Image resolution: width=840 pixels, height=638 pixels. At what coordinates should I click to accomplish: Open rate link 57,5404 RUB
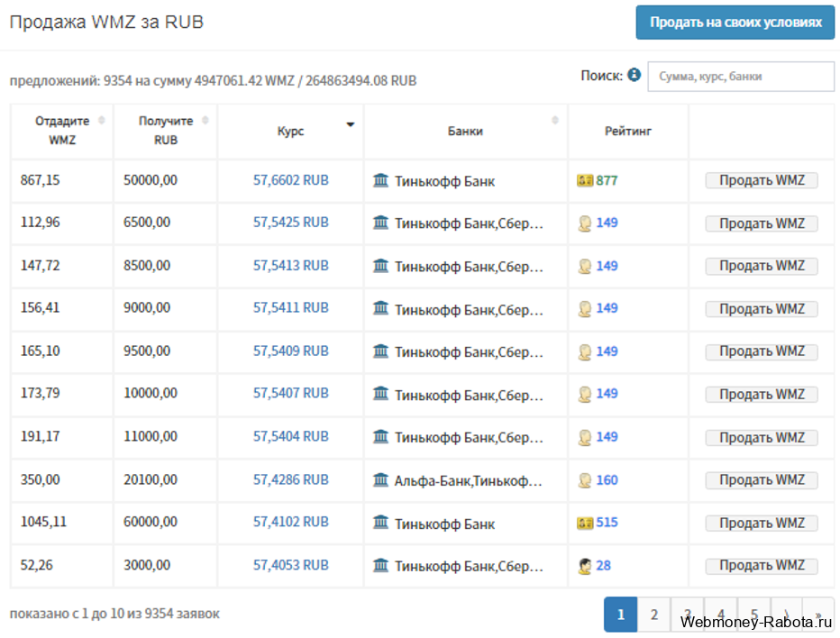pos(291,436)
